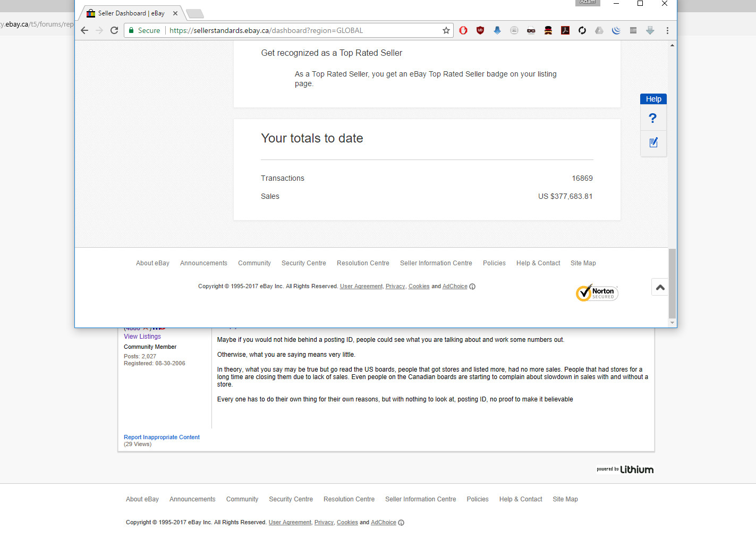Click the black circular sync arrows extension
Viewport: 756px width, 537px height.
click(582, 30)
